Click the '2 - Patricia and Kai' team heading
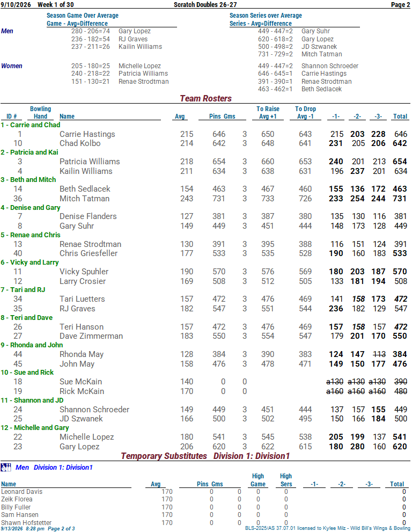The image size is (412, 532). point(30,152)
